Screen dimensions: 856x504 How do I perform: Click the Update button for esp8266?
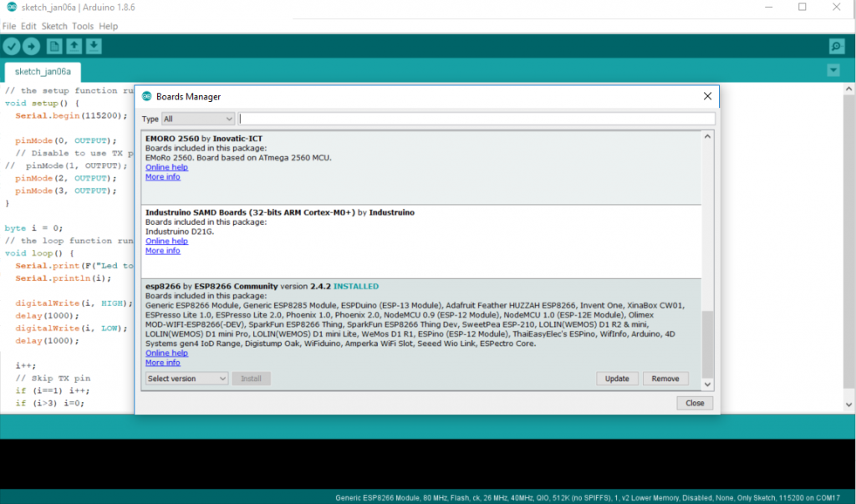tap(617, 379)
